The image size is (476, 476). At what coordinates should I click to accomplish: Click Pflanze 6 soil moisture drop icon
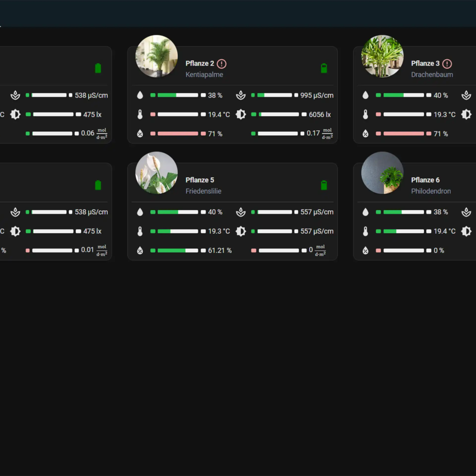tap(365, 212)
